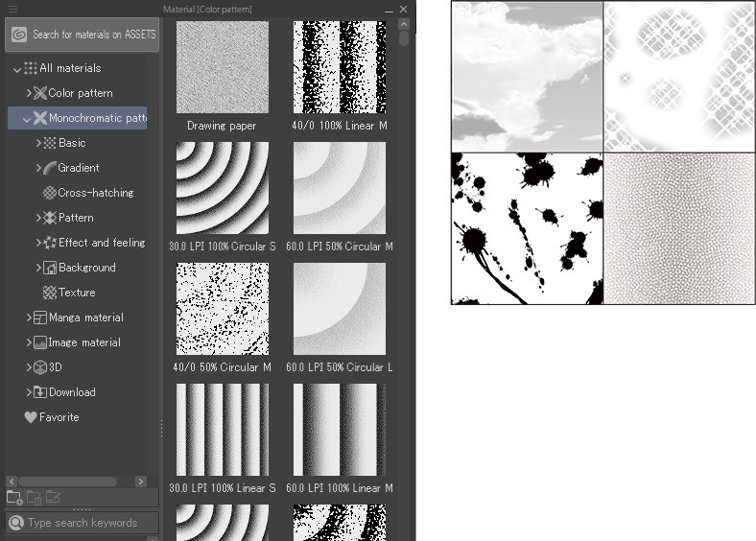
Task: Click the Monochromatic pattern folder icon
Action: point(40,118)
